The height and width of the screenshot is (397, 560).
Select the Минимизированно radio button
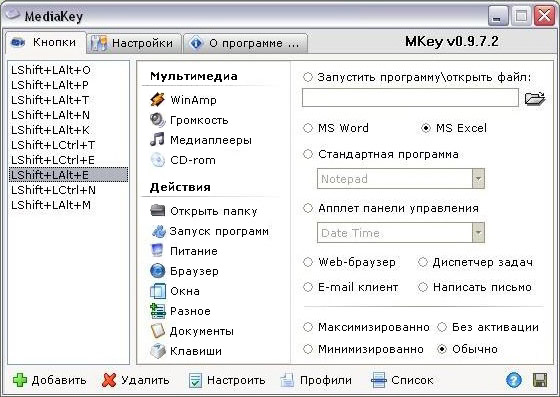308,349
